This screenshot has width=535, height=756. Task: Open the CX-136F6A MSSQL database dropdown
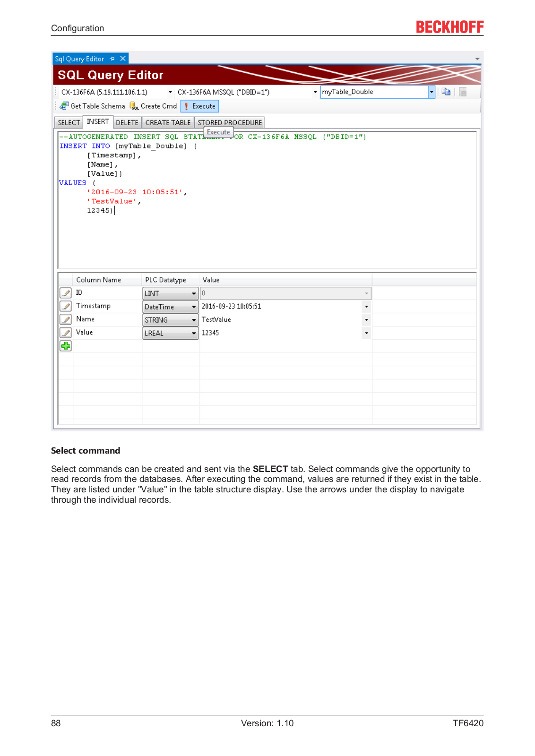point(315,92)
